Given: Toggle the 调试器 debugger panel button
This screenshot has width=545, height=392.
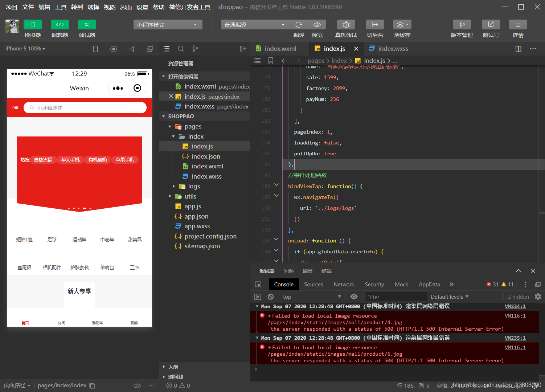Looking at the screenshot, I should pyautogui.click(x=87, y=25).
